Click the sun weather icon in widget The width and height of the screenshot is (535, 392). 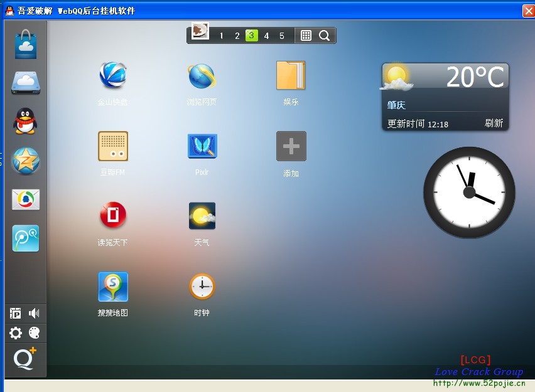(396, 77)
